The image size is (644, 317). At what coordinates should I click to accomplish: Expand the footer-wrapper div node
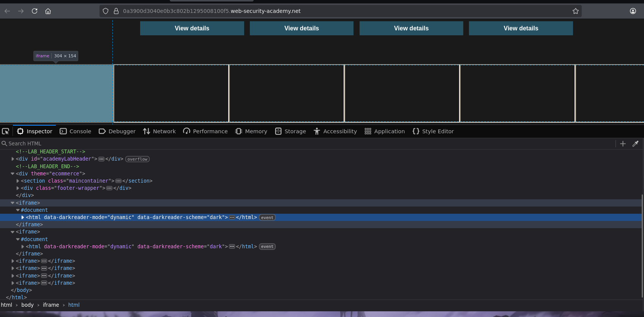point(18,188)
